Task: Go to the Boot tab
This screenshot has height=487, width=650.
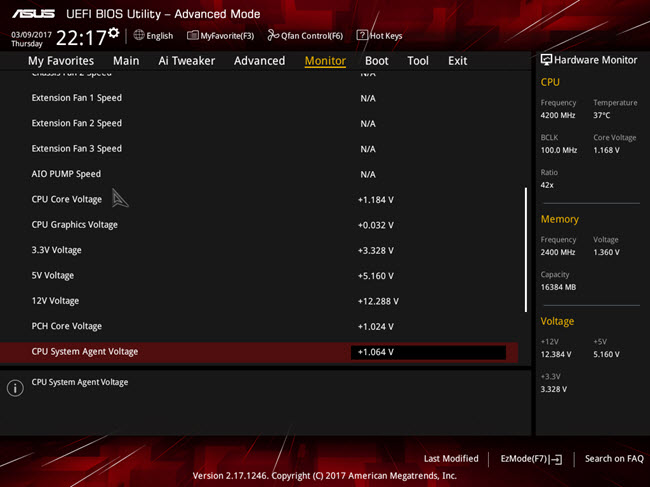Action: coord(376,61)
